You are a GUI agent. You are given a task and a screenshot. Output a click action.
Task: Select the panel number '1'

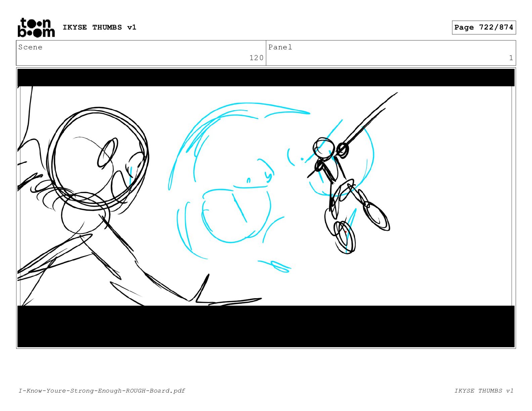pos(511,58)
